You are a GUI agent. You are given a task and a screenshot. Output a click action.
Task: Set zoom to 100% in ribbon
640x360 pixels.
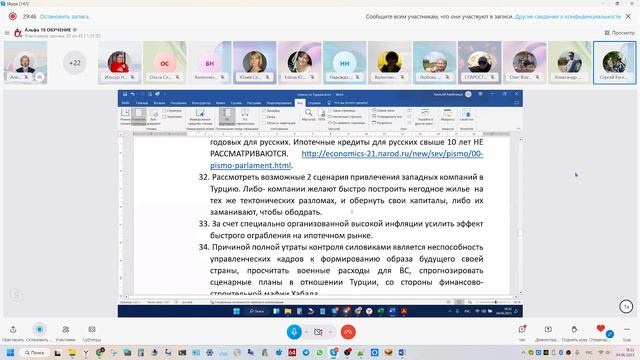(x=322, y=115)
